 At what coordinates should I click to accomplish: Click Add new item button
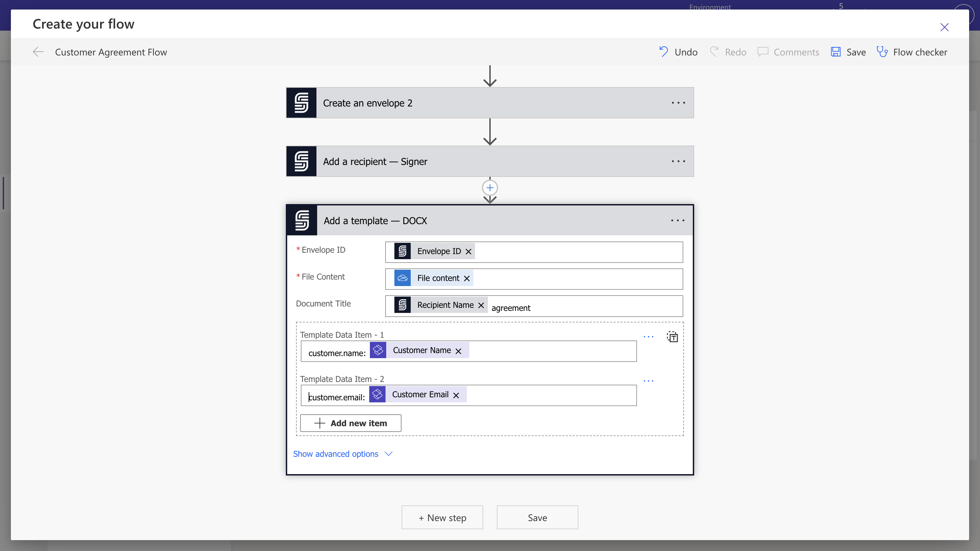(x=350, y=423)
